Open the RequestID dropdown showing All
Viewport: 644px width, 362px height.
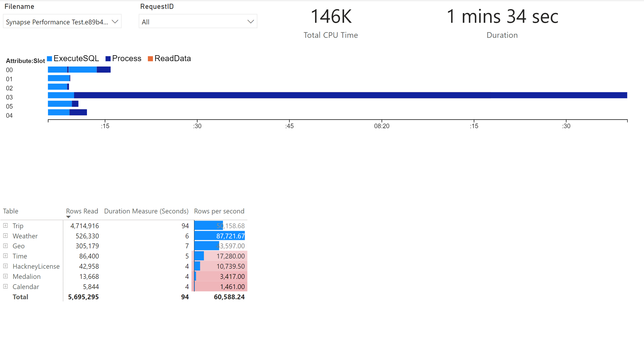coord(198,22)
